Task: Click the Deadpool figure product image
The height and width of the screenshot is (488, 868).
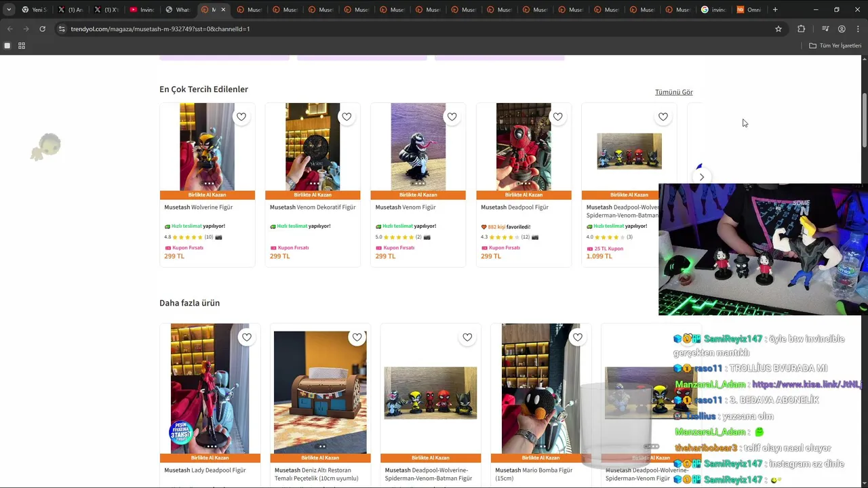Action: click(524, 146)
